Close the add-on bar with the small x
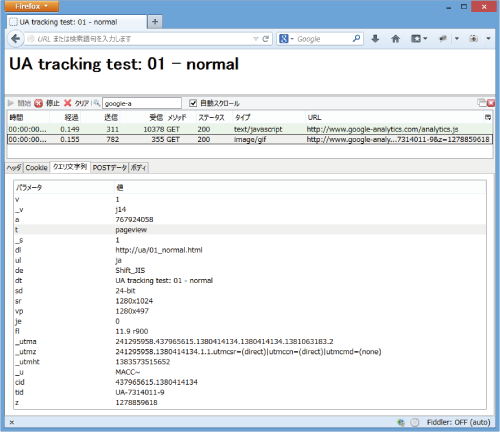This screenshot has height=432, width=500. (12, 423)
